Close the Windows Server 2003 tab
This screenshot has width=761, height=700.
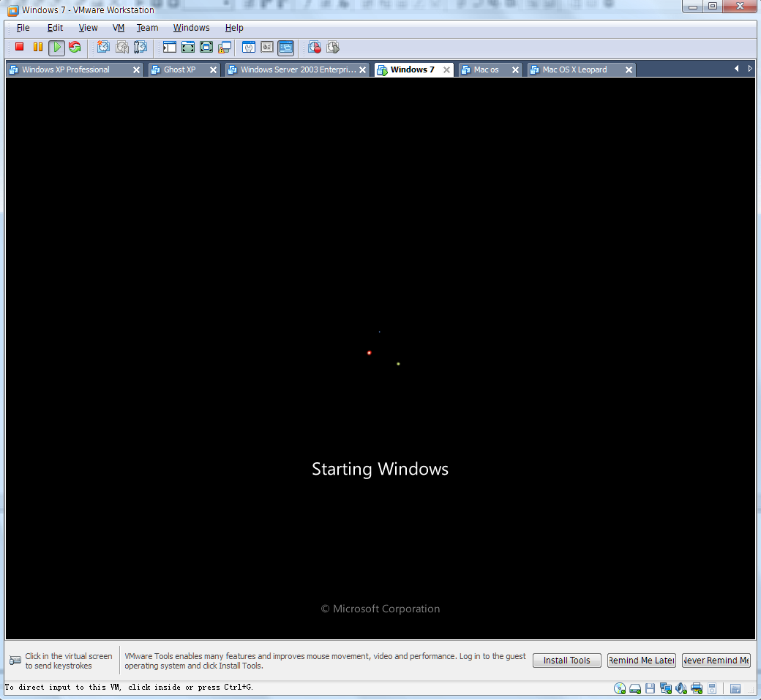362,70
